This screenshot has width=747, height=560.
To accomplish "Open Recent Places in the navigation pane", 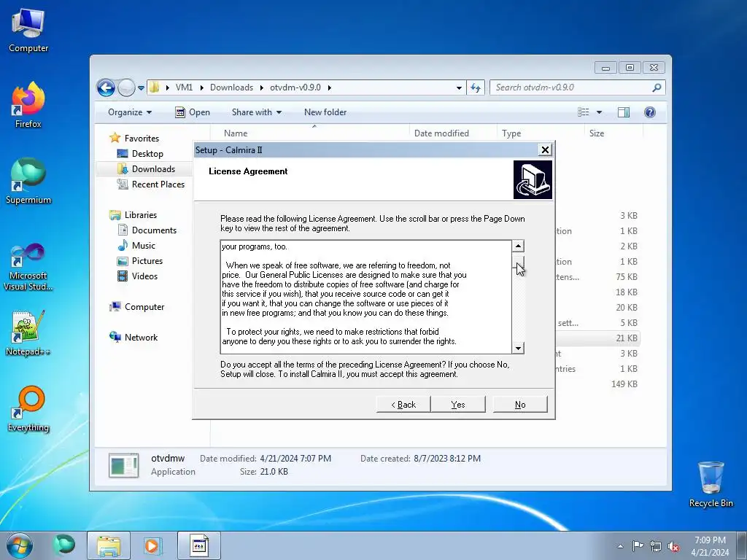I will [x=158, y=184].
